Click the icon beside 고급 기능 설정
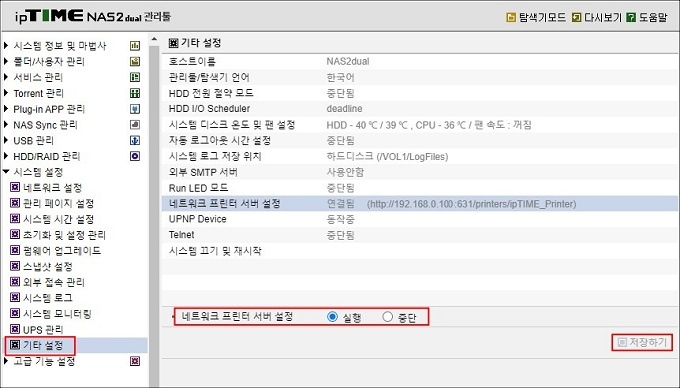 135,361
